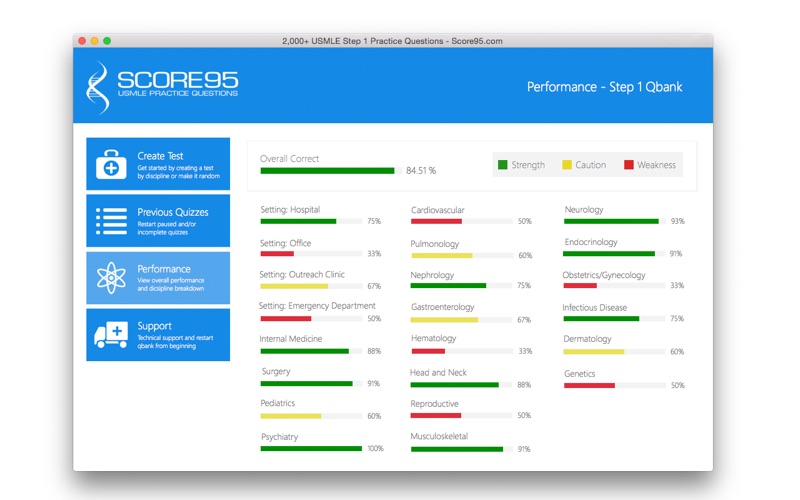Click the "Gastroenterology" label
The height and width of the screenshot is (500, 800).
(x=442, y=307)
